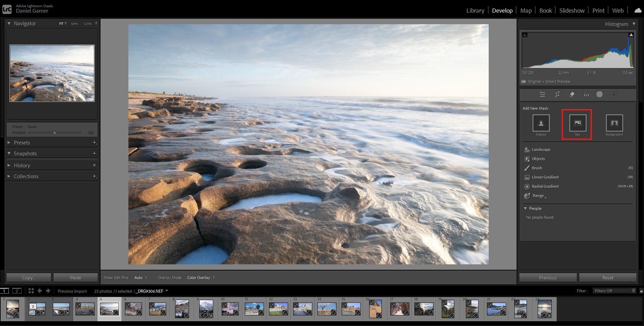Select filmstrip thumbnail number 1

[x=13, y=309]
